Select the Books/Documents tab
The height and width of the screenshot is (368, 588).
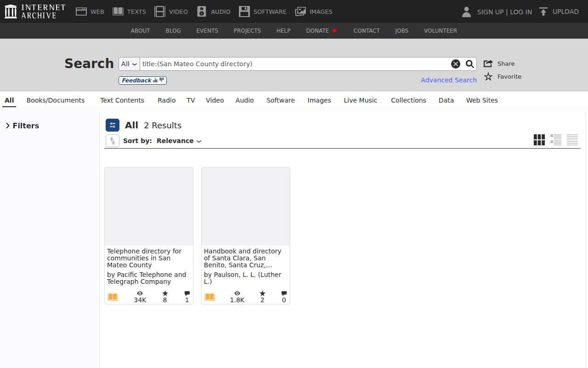56,100
